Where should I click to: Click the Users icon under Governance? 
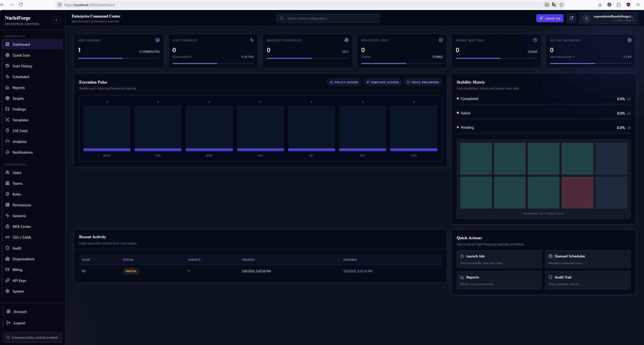7,172
